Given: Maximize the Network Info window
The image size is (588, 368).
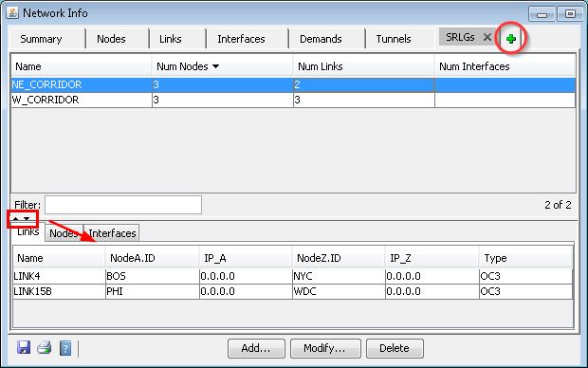Looking at the screenshot, I should pos(570,14).
